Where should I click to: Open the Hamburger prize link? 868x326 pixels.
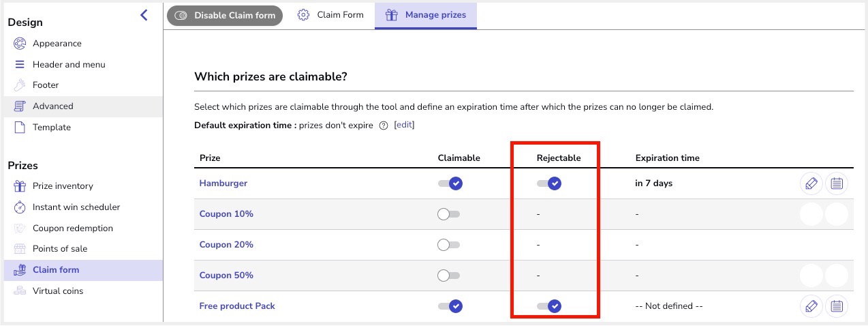click(x=223, y=183)
